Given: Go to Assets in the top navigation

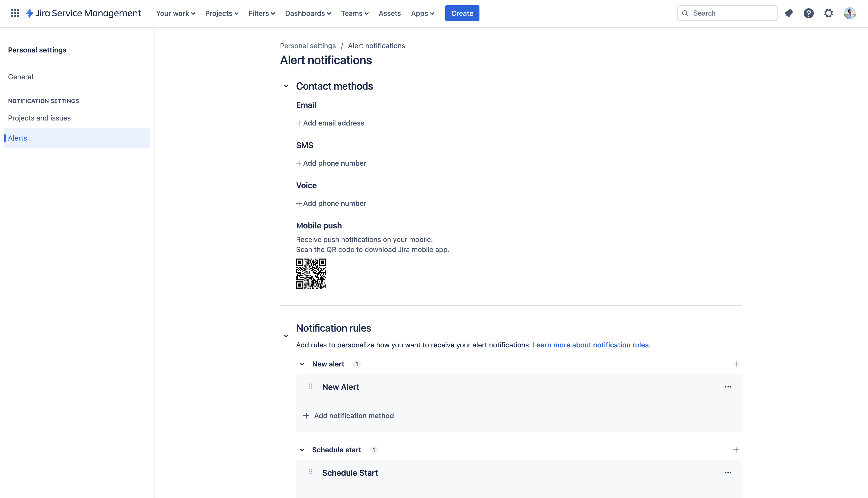Looking at the screenshot, I should point(390,13).
